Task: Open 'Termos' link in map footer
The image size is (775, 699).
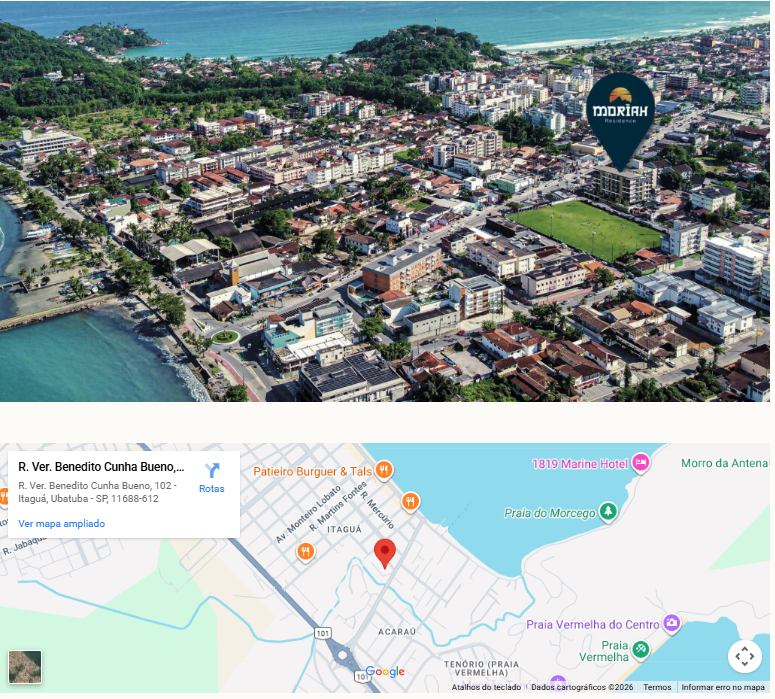Action: [x=657, y=687]
